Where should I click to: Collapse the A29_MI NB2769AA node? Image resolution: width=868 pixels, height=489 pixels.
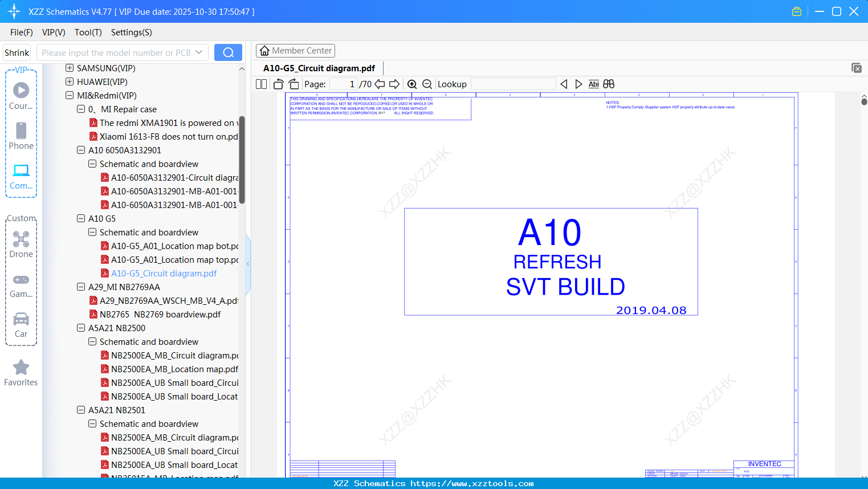pos(81,287)
